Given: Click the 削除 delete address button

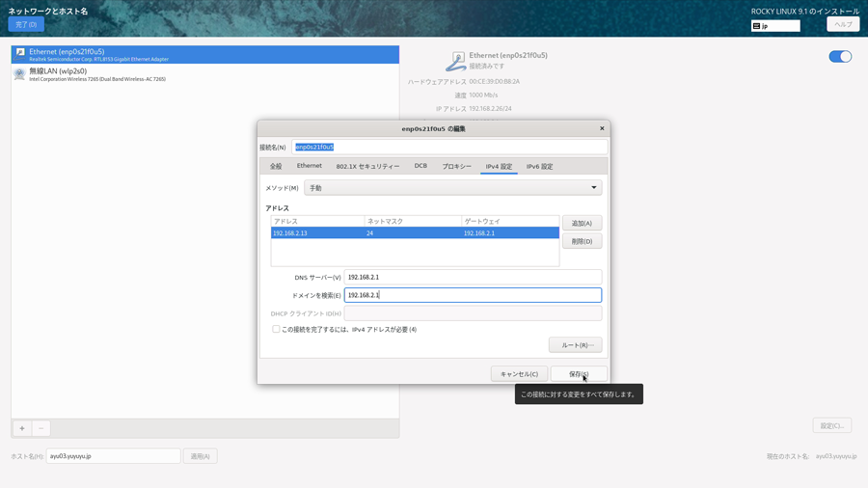Looking at the screenshot, I should coord(582,241).
